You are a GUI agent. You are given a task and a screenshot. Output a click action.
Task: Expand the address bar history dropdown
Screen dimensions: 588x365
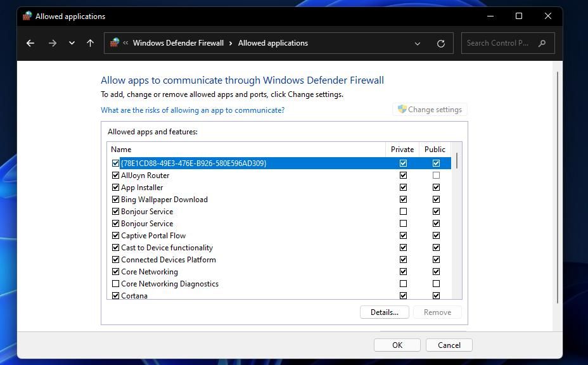pos(418,44)
